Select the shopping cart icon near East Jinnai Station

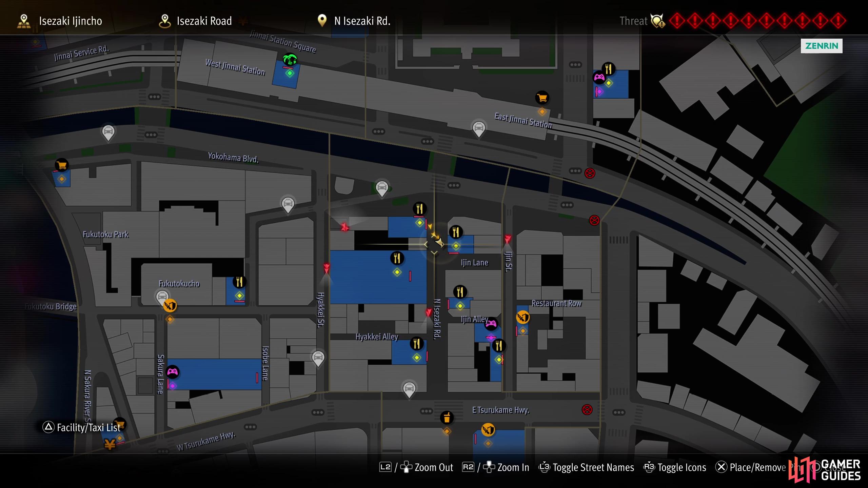click(x=542, y=98)
